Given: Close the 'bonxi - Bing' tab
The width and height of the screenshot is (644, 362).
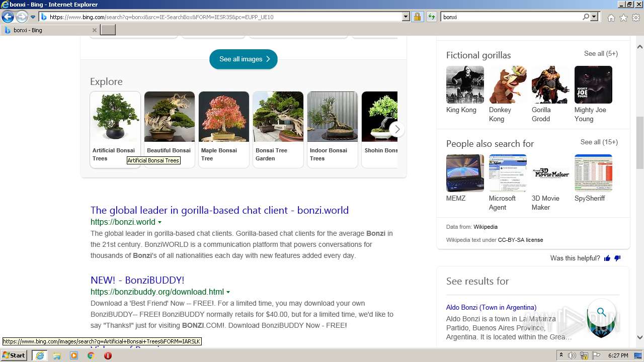Looking at the screenshot, I should (94, 30).
